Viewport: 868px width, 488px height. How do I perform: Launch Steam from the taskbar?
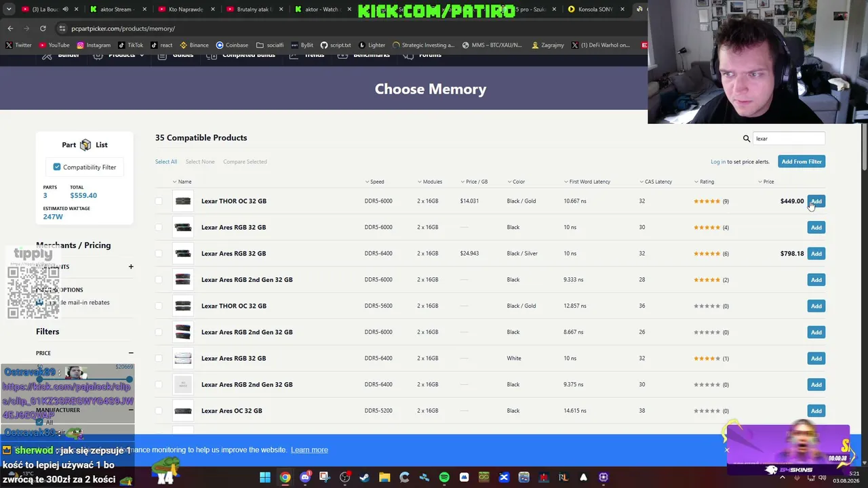click(x=365, y=477)
